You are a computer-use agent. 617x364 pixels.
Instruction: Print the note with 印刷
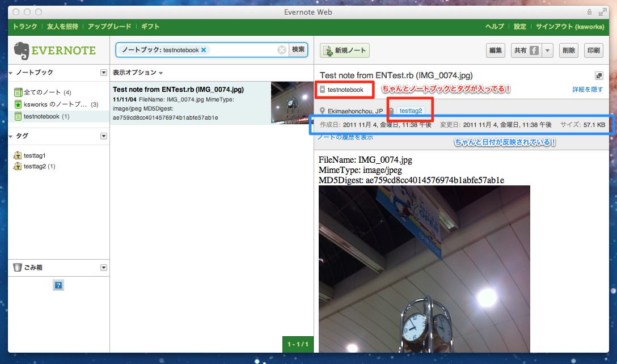click(x=593, y=50)
